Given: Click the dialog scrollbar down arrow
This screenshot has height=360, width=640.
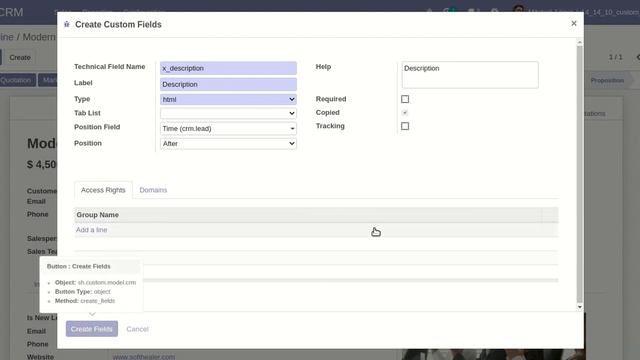Looking at the screenshot, I should 580,307.
